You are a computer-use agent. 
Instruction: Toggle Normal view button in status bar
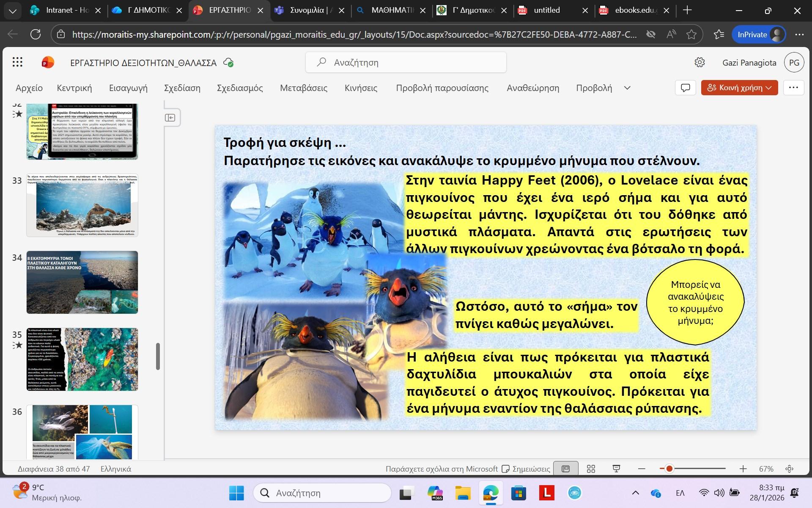tap(565, 469)
